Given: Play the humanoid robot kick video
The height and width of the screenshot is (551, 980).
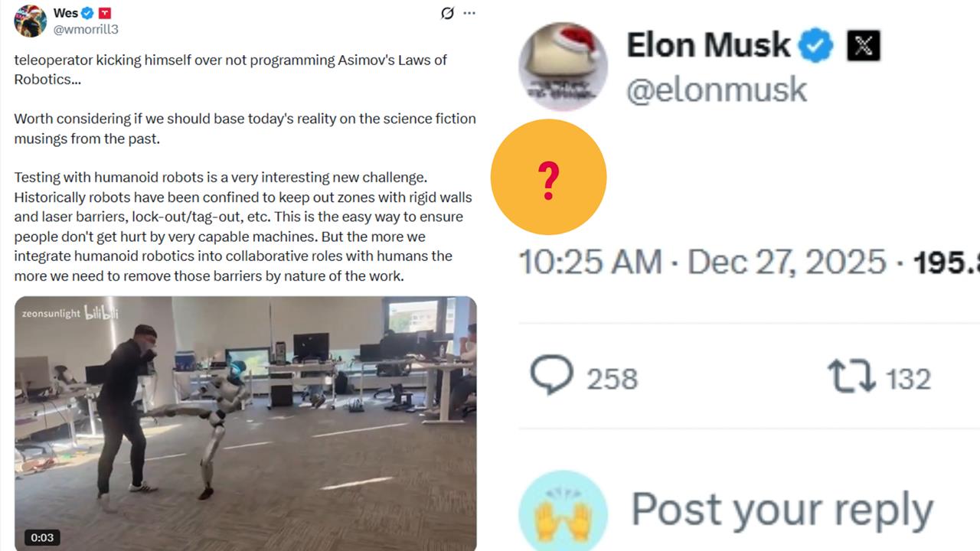Looking at the screenshot, I should click(245, 422).
